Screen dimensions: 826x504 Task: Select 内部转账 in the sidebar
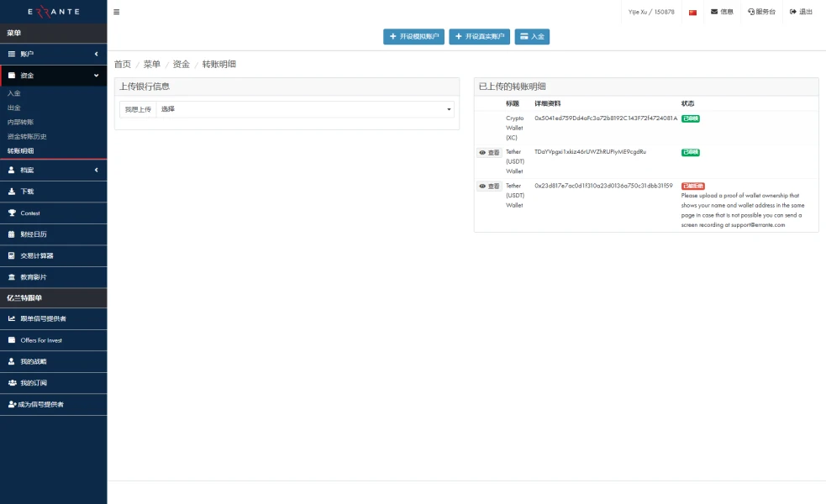[x=20, y=122]
